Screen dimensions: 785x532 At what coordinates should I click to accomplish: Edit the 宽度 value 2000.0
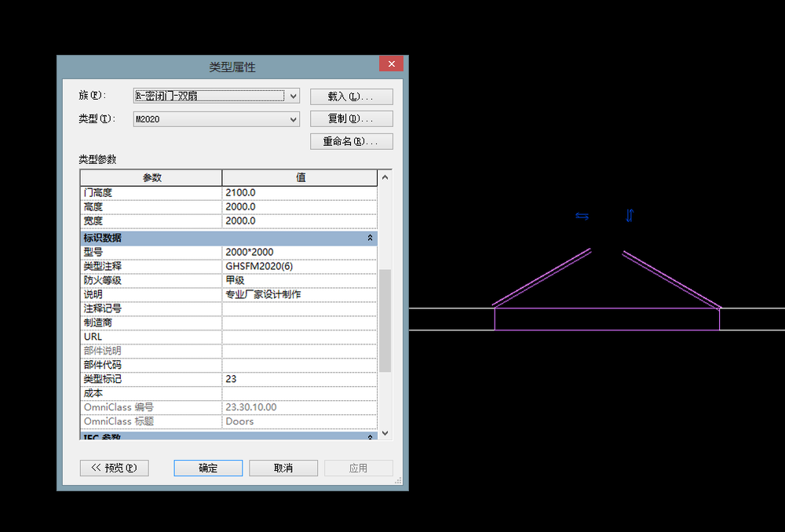pyautogui.click(x=299, y=220)
